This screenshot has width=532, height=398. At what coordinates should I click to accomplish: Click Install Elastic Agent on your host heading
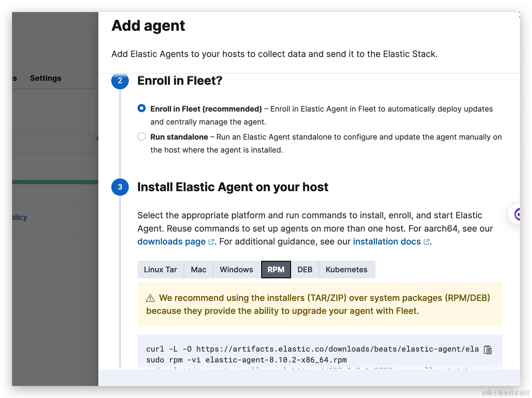pos(233,187)
